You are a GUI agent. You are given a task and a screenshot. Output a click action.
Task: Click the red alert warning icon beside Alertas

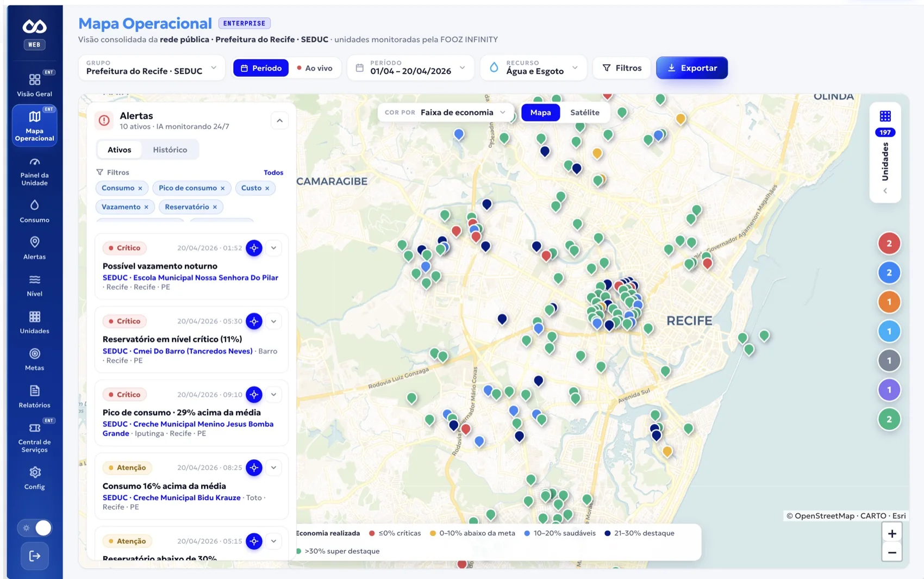pos(104,121)
